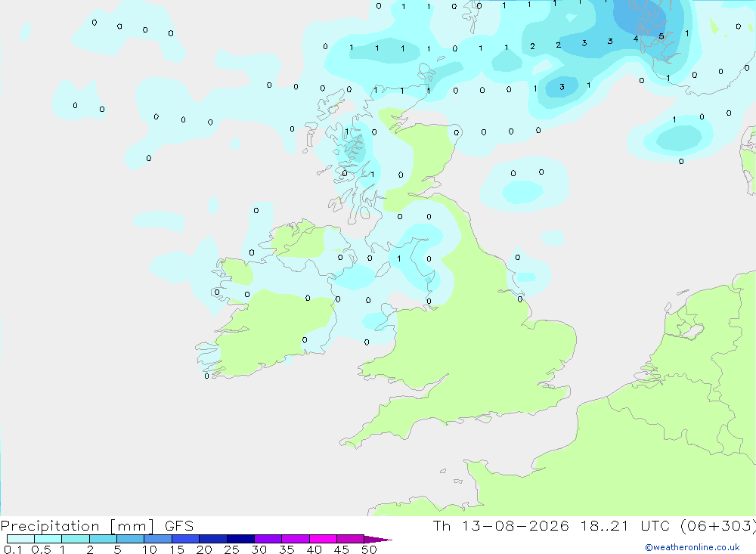This screenshot has width=756, height=554.
Task: Pick the 35–40 mm violet legend swatch
Action: pos(295,539)
